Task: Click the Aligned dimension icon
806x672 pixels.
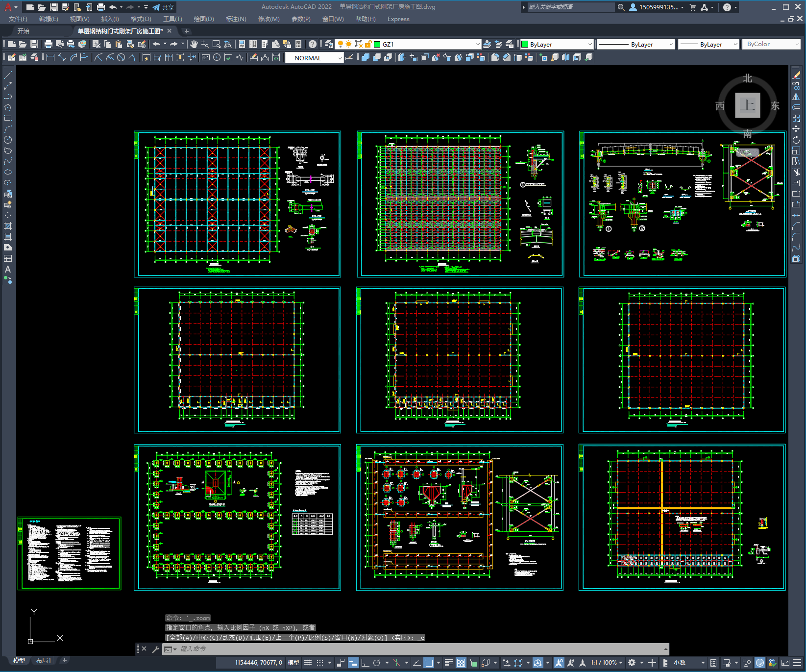Action: coord(62,57)
